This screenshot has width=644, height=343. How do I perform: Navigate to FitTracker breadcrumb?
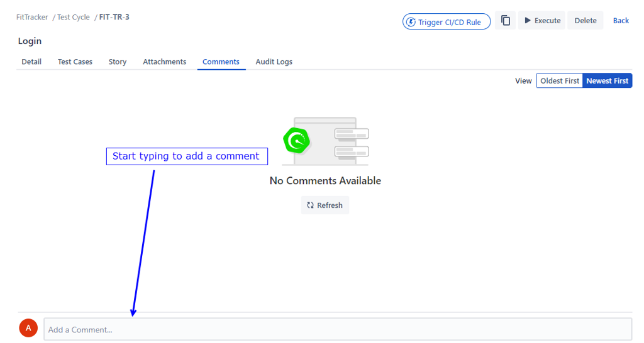pos(32,17)
